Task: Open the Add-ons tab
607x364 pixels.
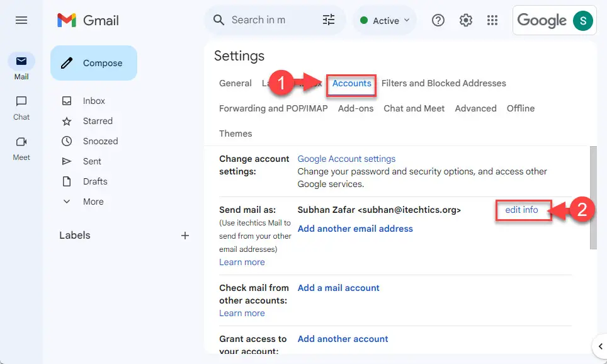Action: (x=355, y=108)
